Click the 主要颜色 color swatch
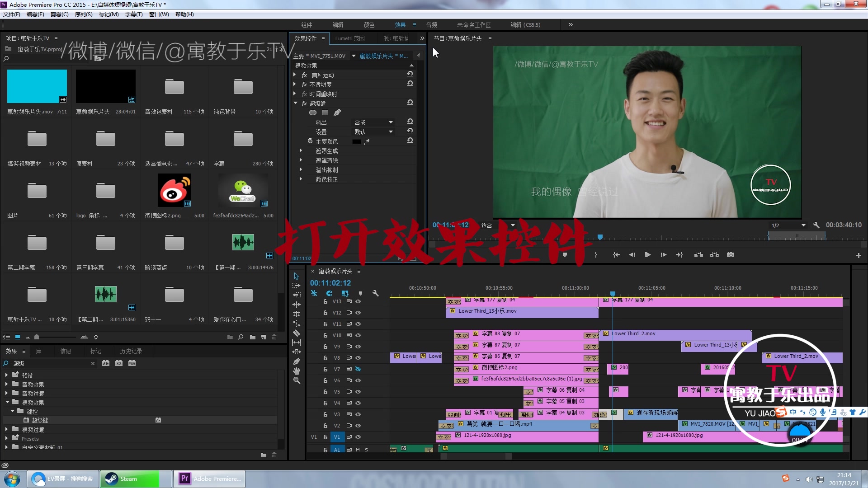The height and width of the screenshot is (488, 868). pos(356,141)
